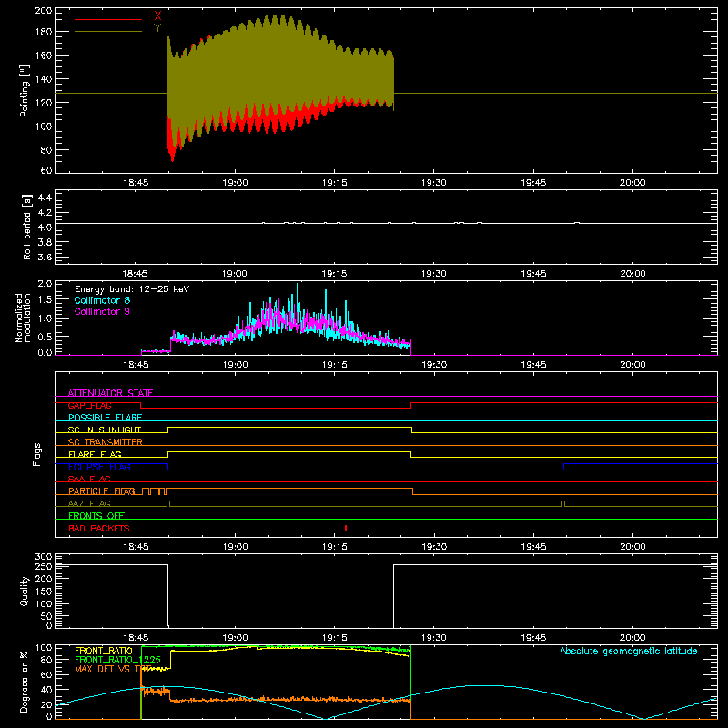Click the red BAD_PACKETS spike marker
This screenshot has width=728, height=728.
click(x=346, y=528)
